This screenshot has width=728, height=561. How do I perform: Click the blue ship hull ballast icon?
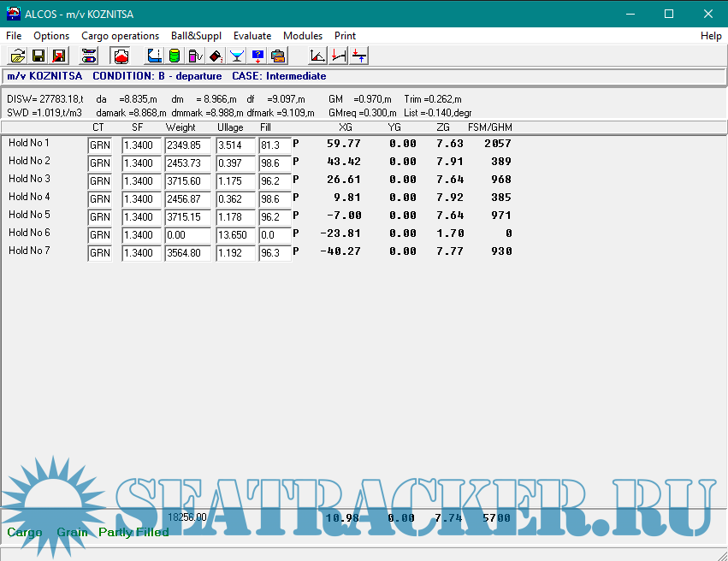click(154, 56)
